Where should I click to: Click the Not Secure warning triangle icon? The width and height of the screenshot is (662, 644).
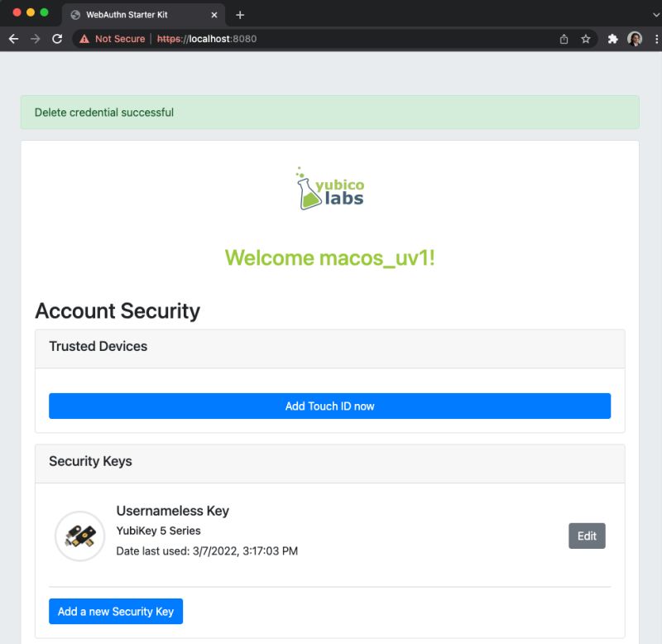pos(83,38)
